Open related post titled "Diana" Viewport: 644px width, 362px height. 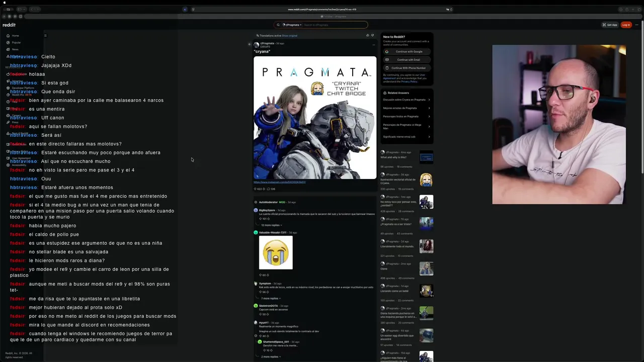(384, 268)
